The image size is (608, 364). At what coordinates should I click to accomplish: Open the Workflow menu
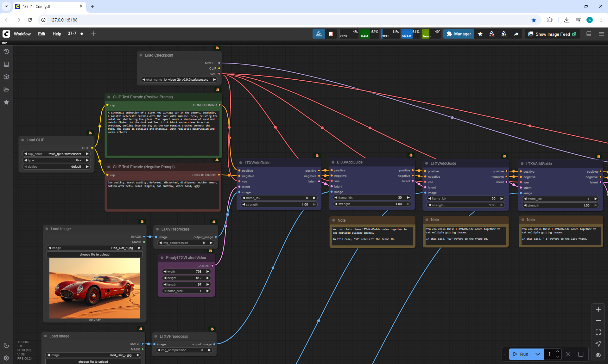[22, 34]
